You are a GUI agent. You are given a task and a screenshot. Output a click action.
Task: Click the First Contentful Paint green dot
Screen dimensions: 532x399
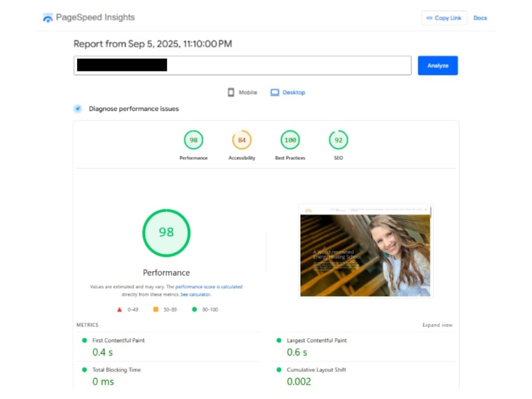pyautogui.click(x=85, y=340)
